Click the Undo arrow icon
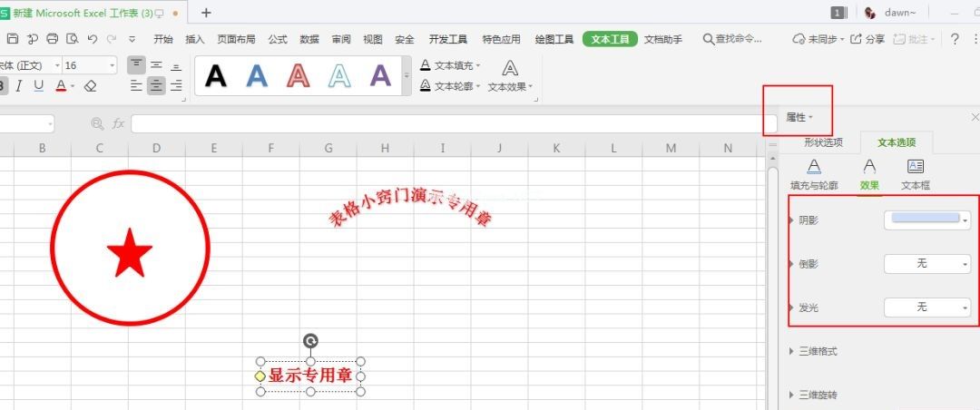The width and height of the screenshot is (980, 410). point(92,39)
